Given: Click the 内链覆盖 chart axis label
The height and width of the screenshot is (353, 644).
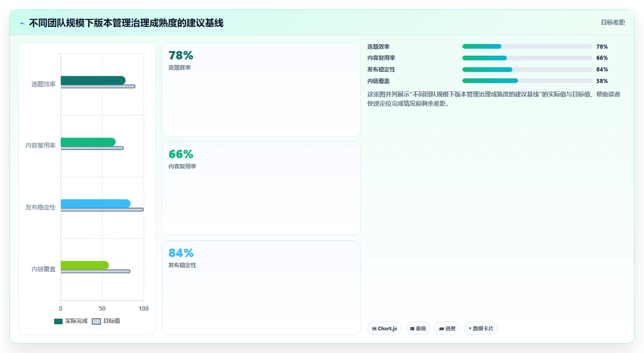Looking at the screenshot, I should click(44, 269).
